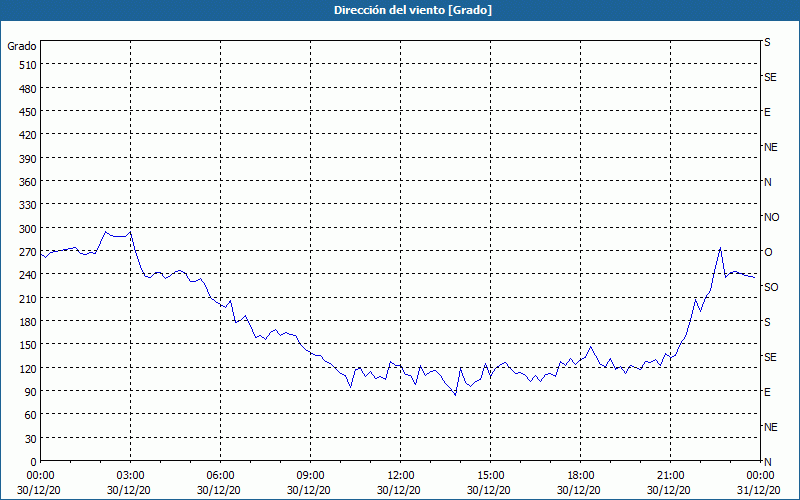Image resolution: width=800 pixels, height=500 pixels.
Task: Click the 03:00 time label
Action: pos(131,476)
